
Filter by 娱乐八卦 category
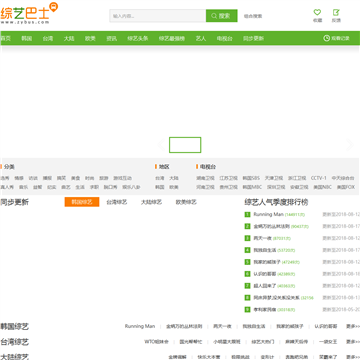click(x=131, y=187)
